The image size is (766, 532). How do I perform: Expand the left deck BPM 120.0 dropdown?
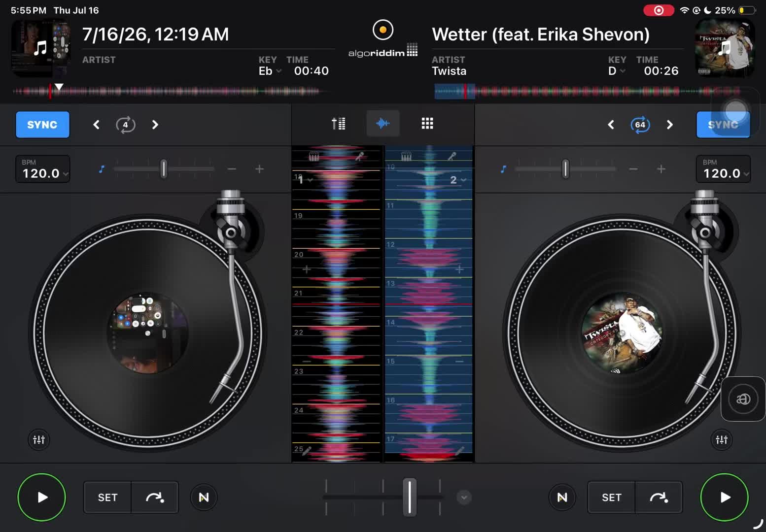[43, 169]
